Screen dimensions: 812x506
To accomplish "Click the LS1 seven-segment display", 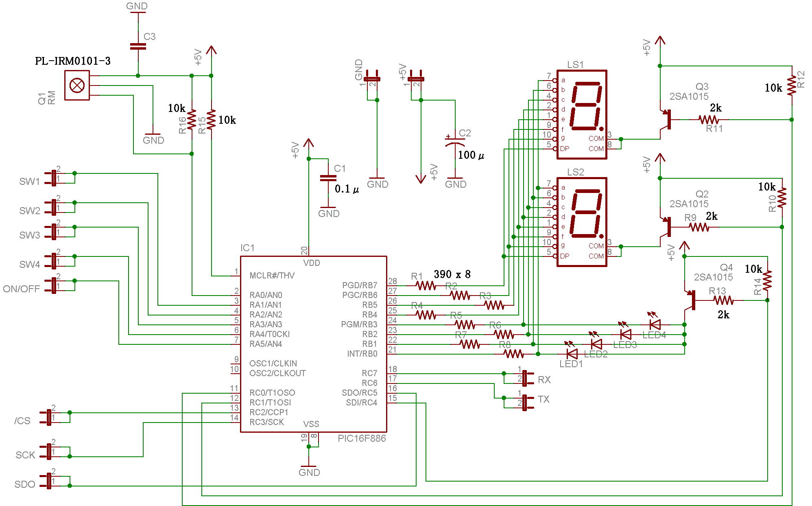I will (582, 115).
